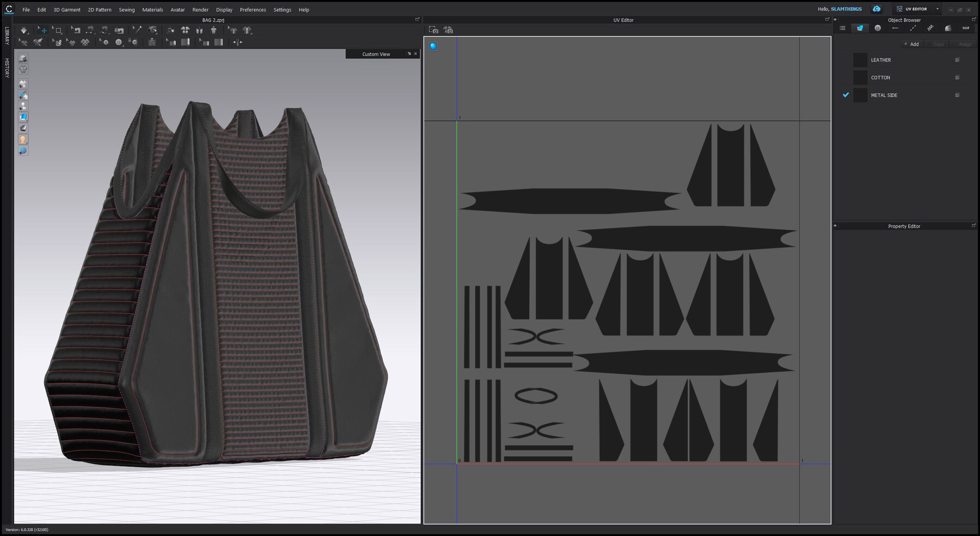
Task: Select the Button tool
Action: 119,42
